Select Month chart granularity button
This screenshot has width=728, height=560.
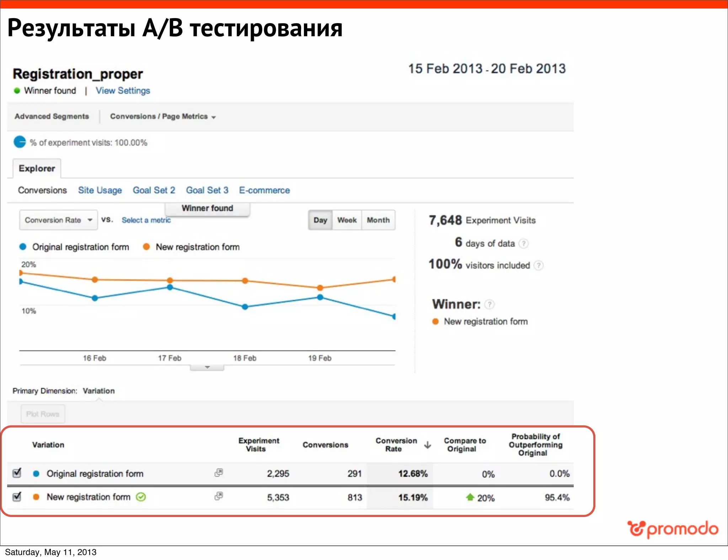(378, 220)
